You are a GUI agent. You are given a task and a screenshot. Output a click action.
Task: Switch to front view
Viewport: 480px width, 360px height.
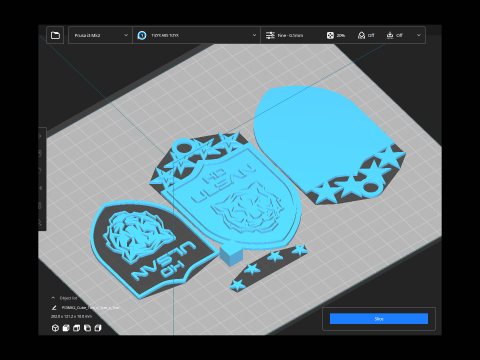point(66,328)
